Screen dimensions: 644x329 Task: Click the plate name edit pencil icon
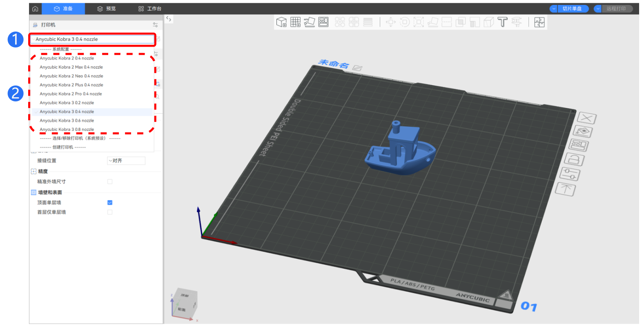point(357,68)
